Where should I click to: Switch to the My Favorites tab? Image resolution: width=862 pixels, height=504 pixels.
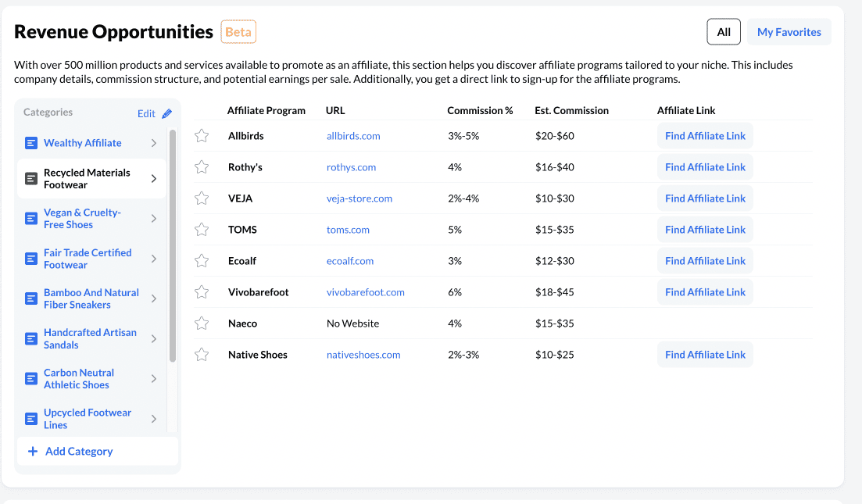789,32
